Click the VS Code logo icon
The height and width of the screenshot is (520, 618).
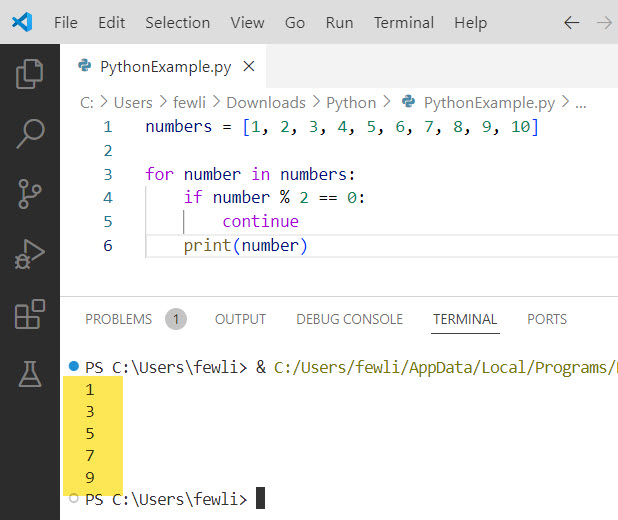22,22
